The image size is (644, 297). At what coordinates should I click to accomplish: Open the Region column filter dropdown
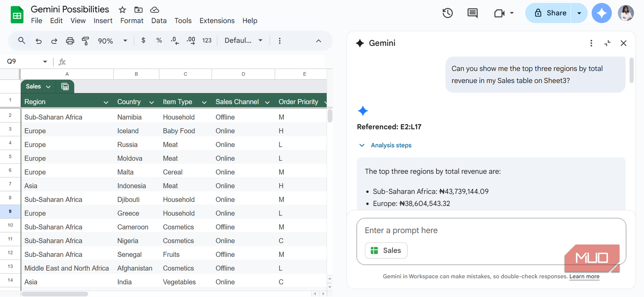pos(106,102)
